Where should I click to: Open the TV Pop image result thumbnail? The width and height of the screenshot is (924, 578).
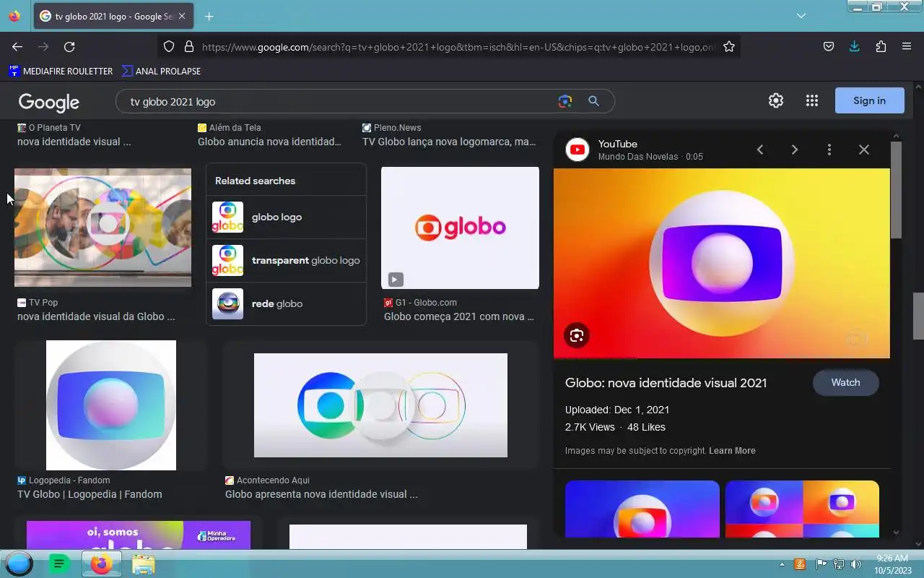click(x=103, y=228)
